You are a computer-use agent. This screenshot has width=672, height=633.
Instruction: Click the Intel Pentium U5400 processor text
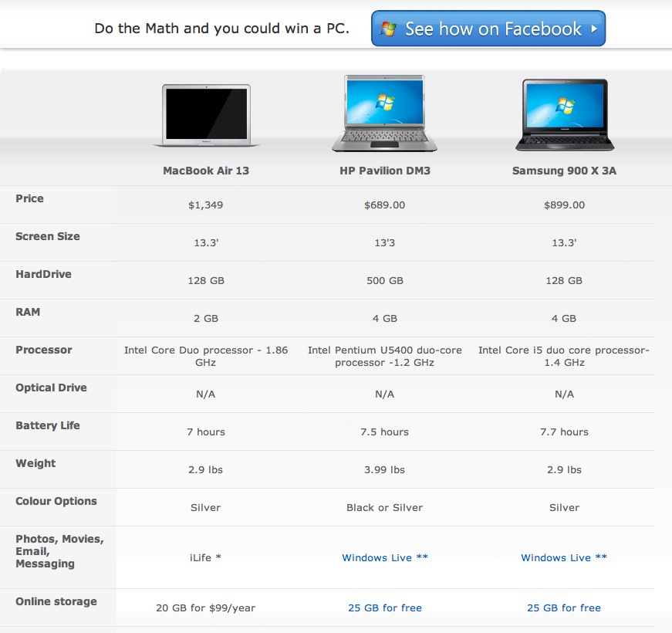pos(385,356)
